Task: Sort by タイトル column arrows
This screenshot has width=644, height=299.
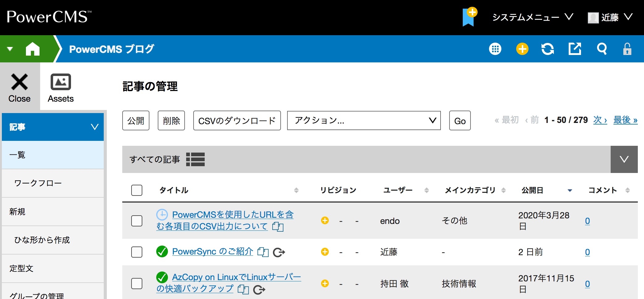Action: coord(296,190)
